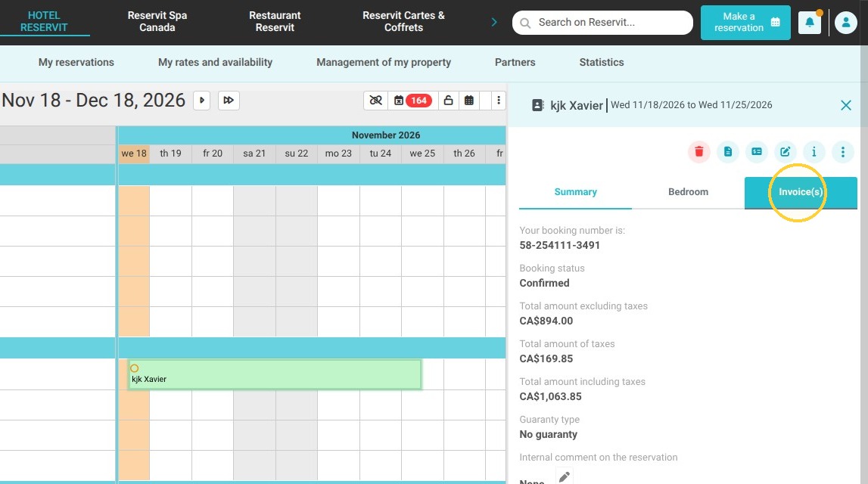Advance the planning by one day

tap(201, 100)
